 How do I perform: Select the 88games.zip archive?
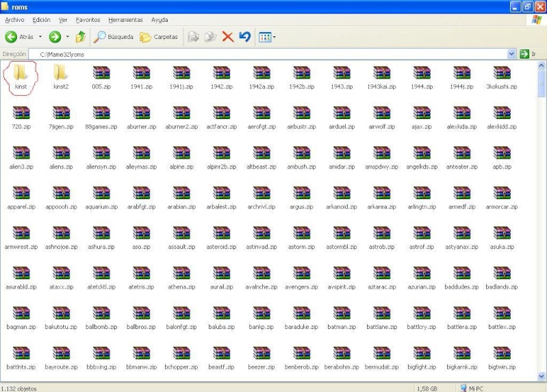101,118
